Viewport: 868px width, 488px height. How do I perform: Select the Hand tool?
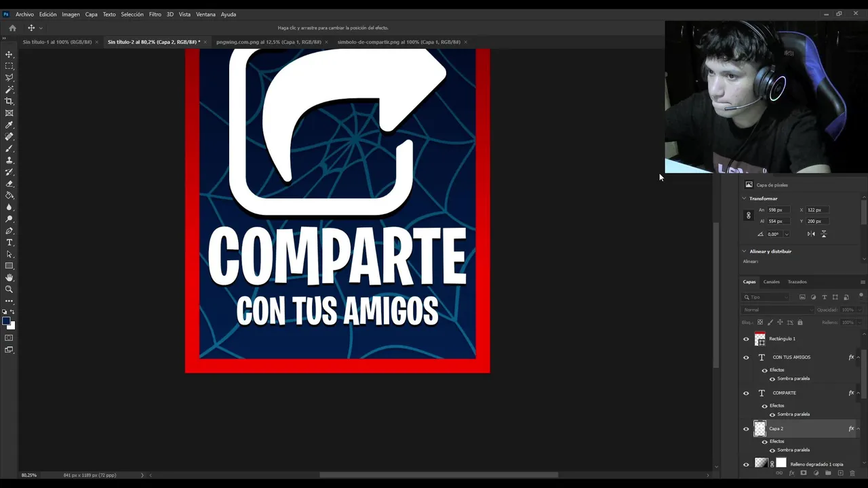[9, 278]
